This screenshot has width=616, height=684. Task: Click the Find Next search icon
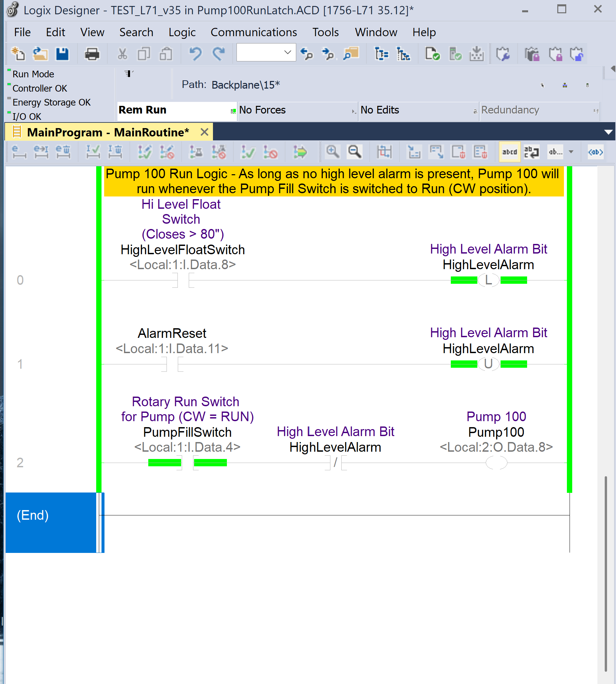click(328, 54)
